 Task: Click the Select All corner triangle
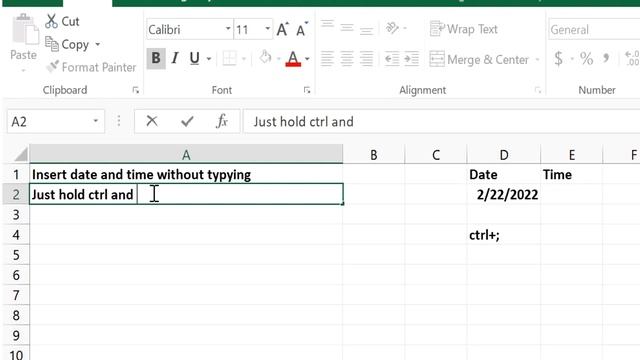[20, 154]
